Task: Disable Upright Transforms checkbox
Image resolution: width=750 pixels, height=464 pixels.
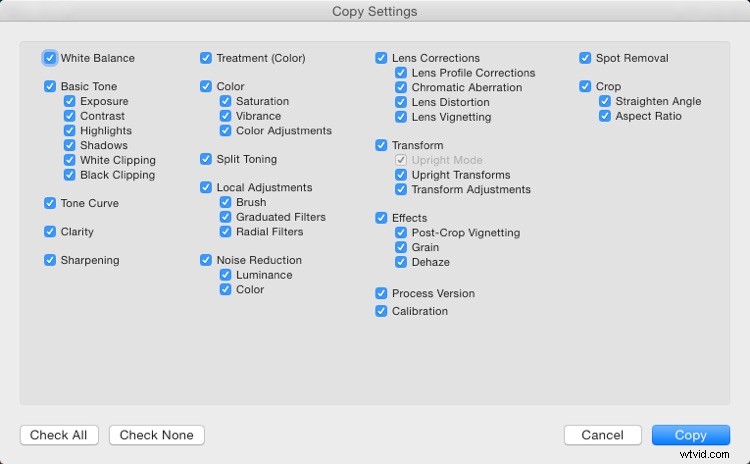Action: [x=401, y=175]
